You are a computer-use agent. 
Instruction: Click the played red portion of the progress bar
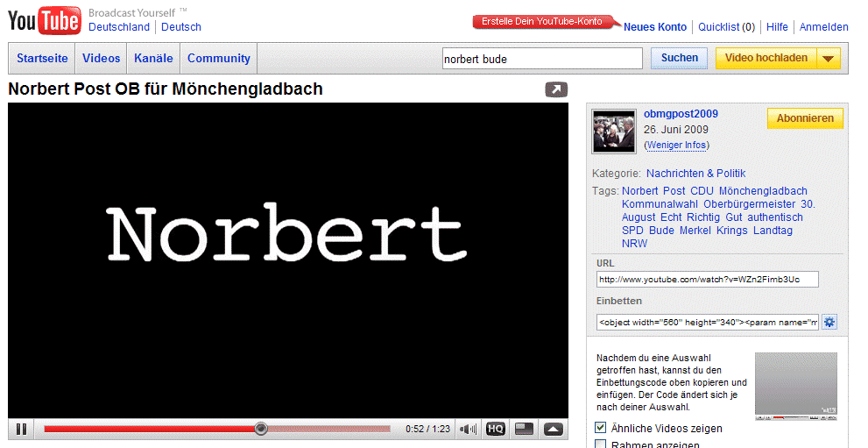[x=150, y=430]
